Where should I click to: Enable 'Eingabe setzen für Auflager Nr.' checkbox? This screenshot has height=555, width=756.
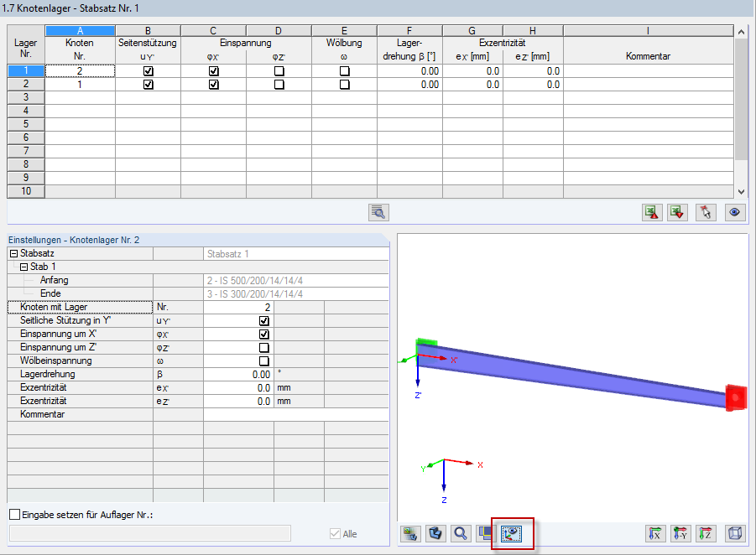(x=15, y=515)
